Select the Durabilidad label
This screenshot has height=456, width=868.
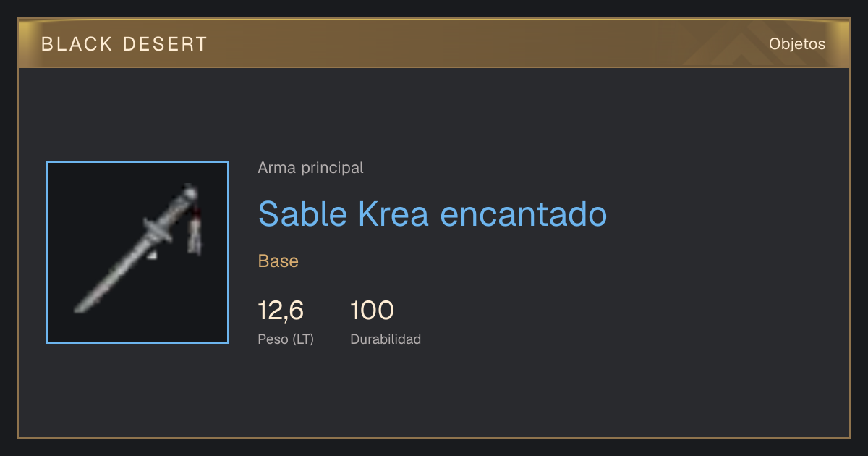(x=386, y=339)
